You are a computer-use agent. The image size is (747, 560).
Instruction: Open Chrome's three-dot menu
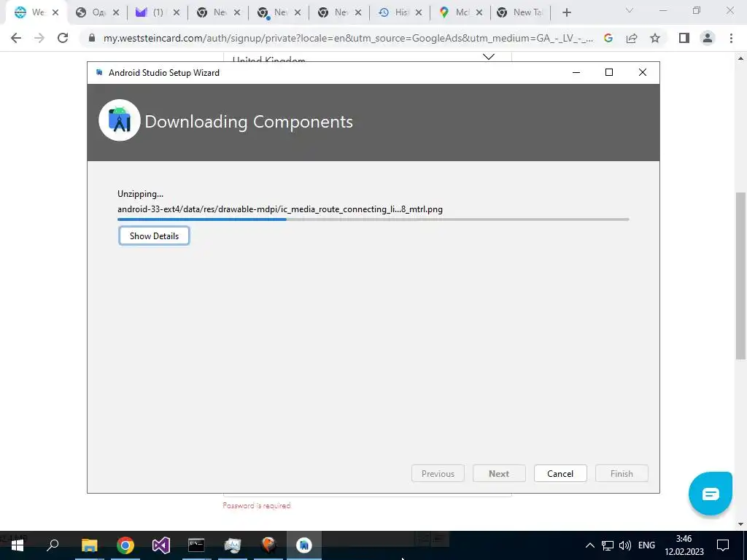tap(731, 38)
